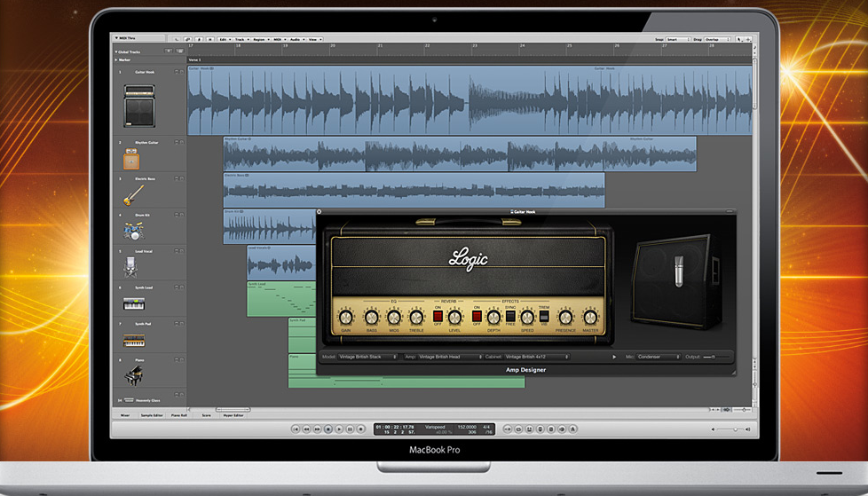
Task: Click the link icon in the toolbar
Action: pos(188,39)
